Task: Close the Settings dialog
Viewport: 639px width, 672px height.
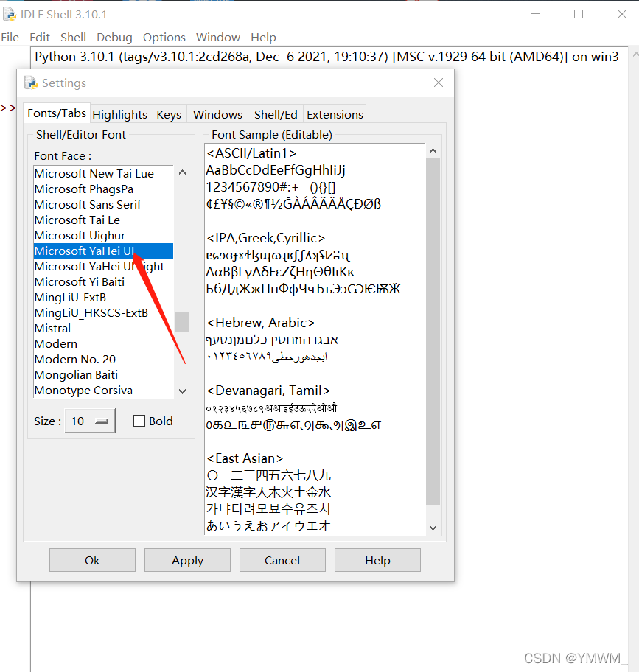Action: tap(439, 83)
